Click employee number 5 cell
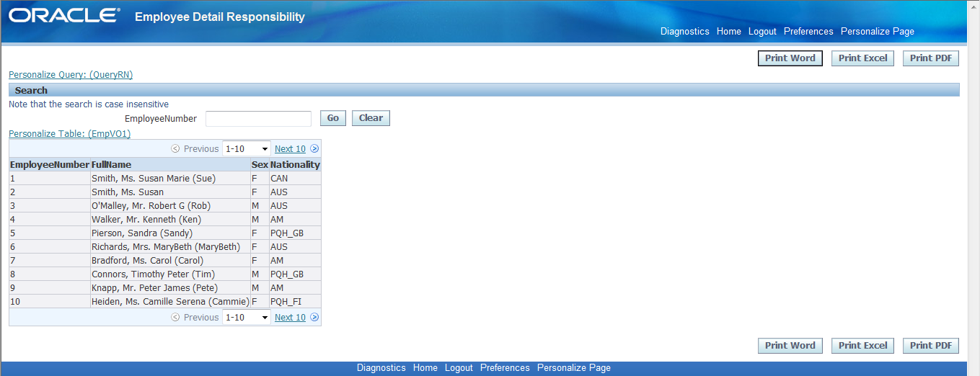Image resolution: width=980 pixels, height=376 pixels. [50, 233]
